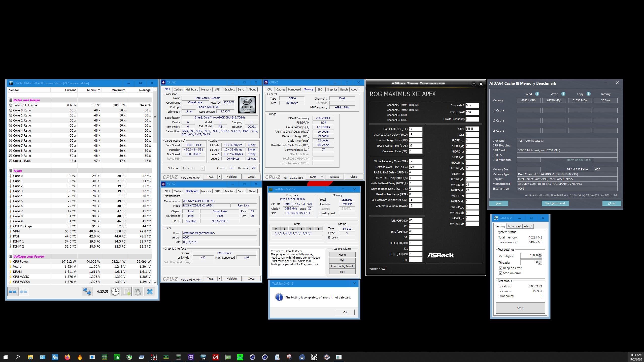This screenshot has width=644, height=362.
Task: Click Maximum column header in HWiNFO
Action: click(x=114, y=90)
